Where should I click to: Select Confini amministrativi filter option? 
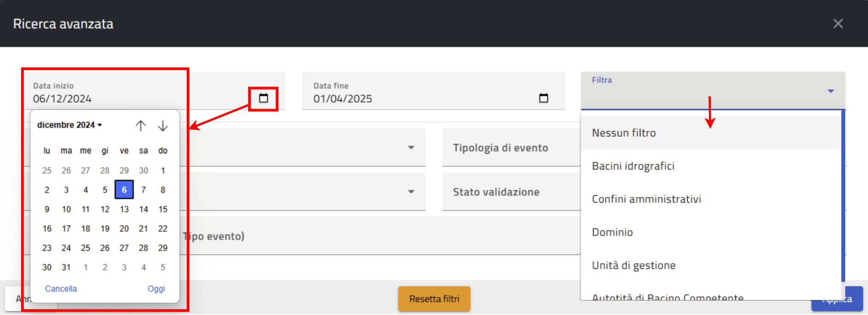pos(646,199)
